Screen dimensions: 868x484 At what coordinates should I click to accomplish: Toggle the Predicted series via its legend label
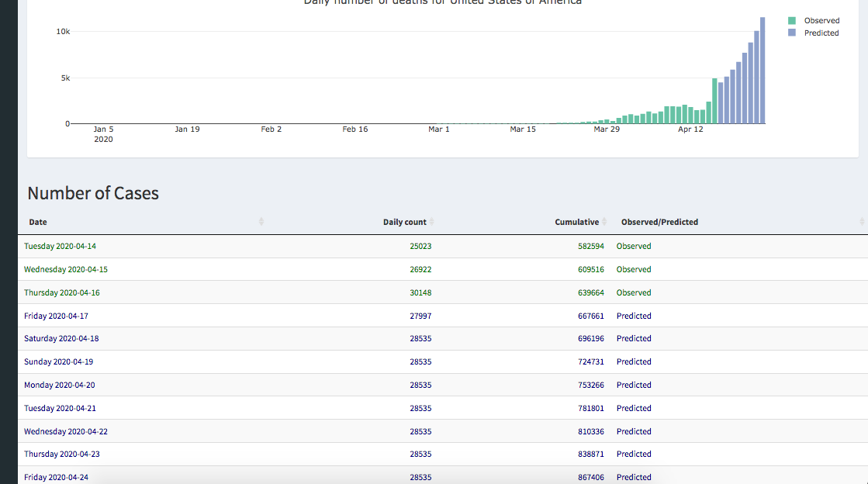[x=821, y=33]
